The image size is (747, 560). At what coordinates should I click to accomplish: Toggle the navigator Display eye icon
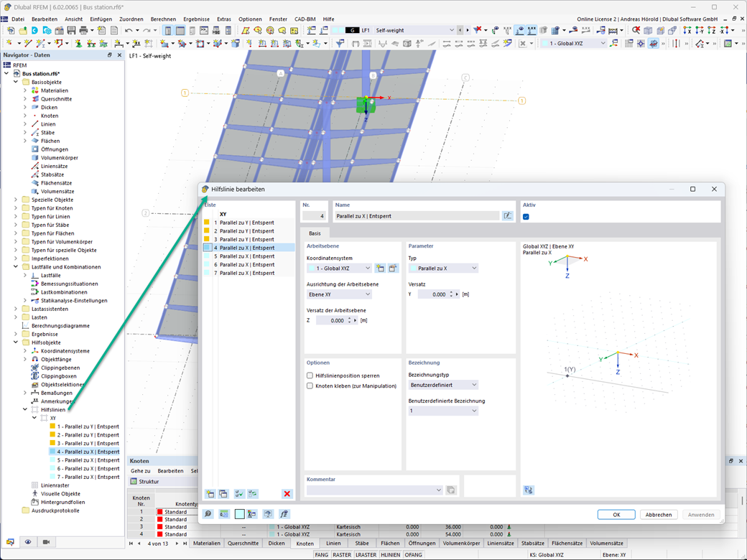[x=28, y=542]
